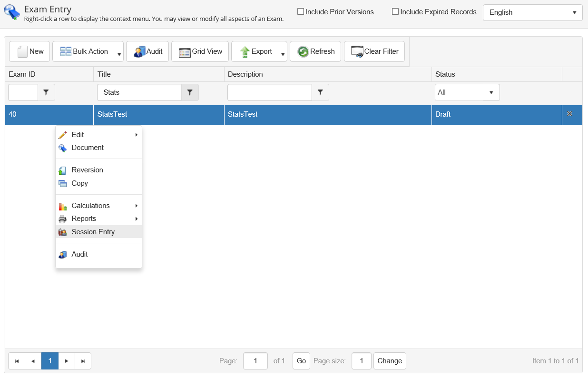Enable Include Prior Versions checkbox
The height and width of the screenshot is (379, 588).
[301, 12]
